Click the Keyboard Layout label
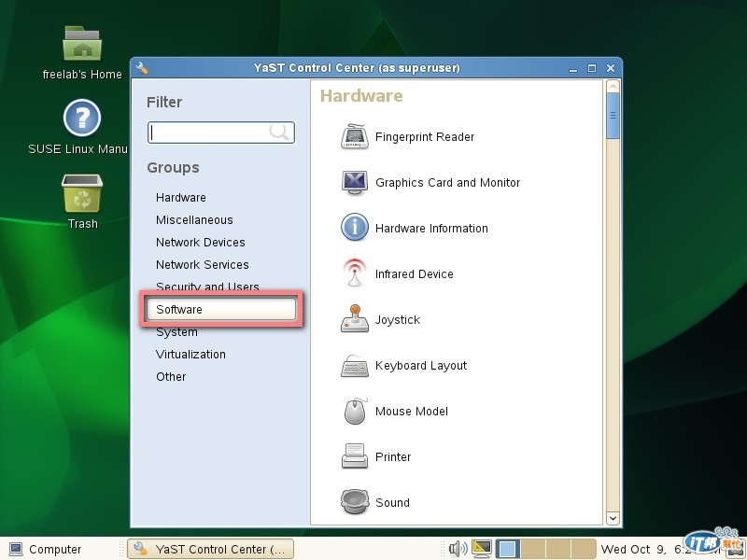 [x=421, y=366]
